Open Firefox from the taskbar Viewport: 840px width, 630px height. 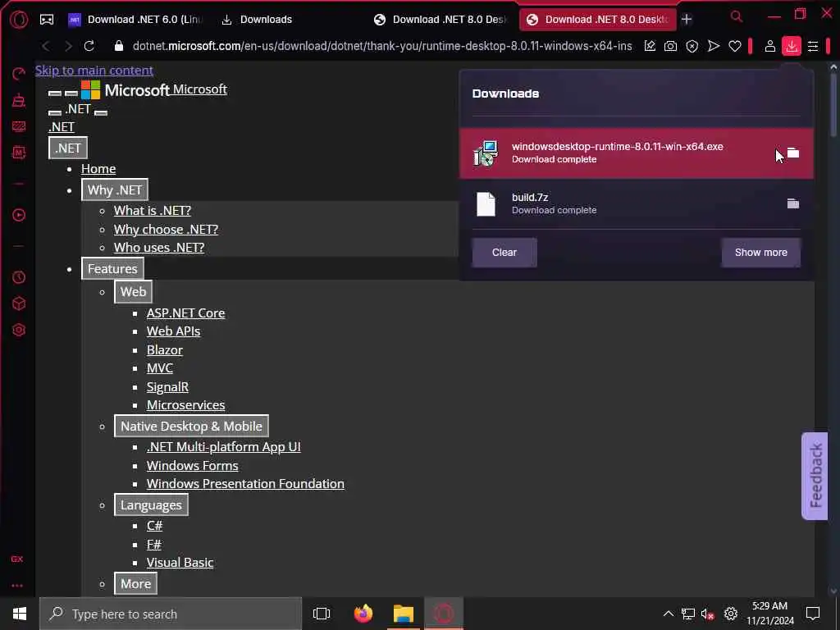tap(363, 614)
